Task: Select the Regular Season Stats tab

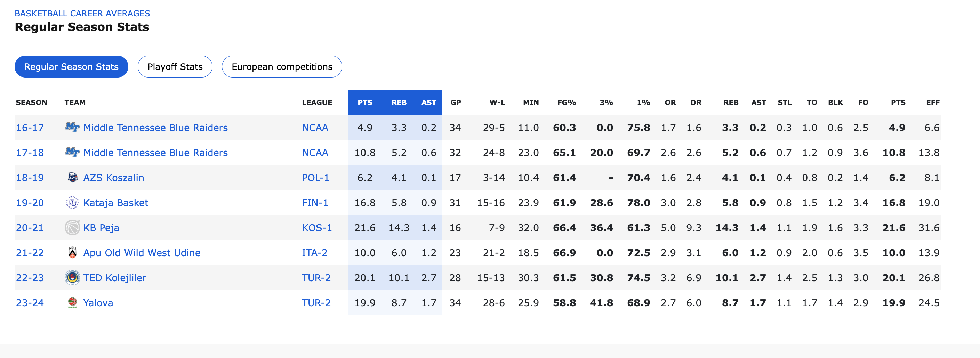Action: 72,66
